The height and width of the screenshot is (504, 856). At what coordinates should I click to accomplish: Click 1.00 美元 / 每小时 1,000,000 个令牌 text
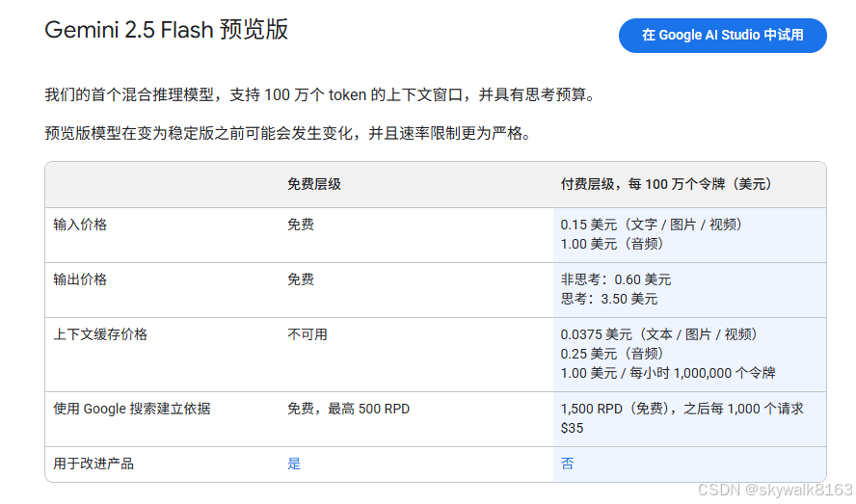click(x=668, y=373)
